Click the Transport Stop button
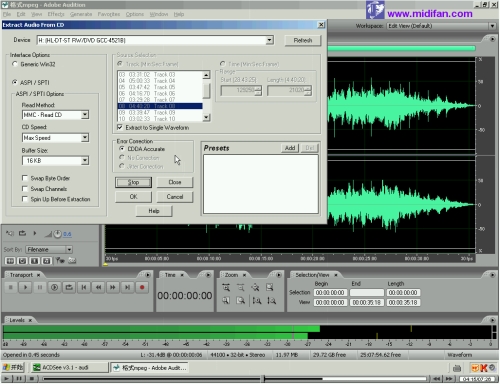 tap(11, 287)
